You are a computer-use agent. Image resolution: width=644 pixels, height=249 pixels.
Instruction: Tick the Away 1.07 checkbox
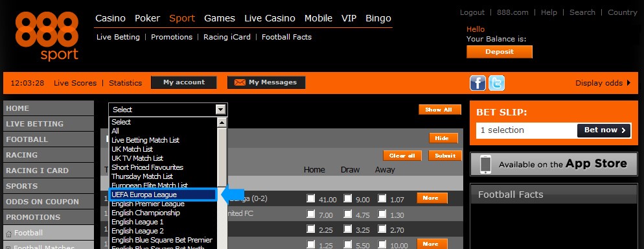382,198
